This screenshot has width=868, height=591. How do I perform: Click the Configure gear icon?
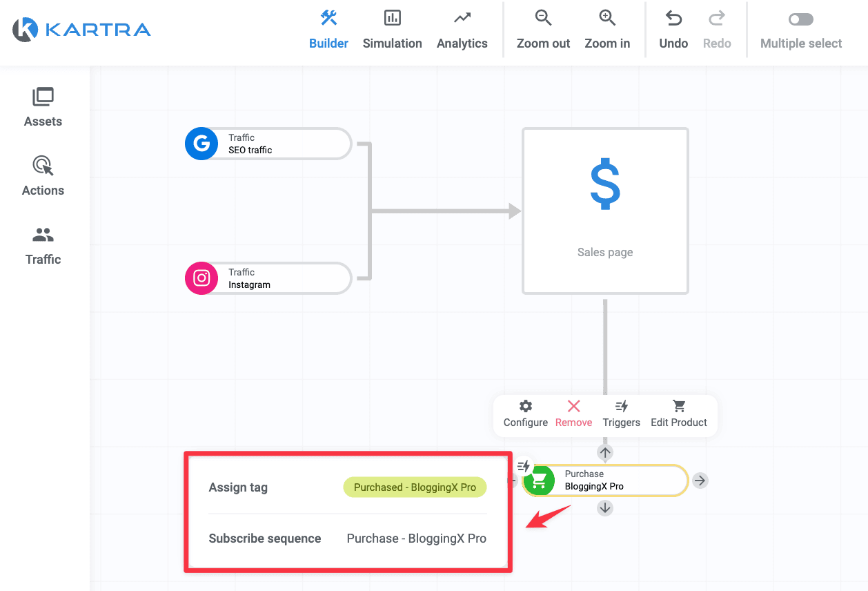coord(526,406)
